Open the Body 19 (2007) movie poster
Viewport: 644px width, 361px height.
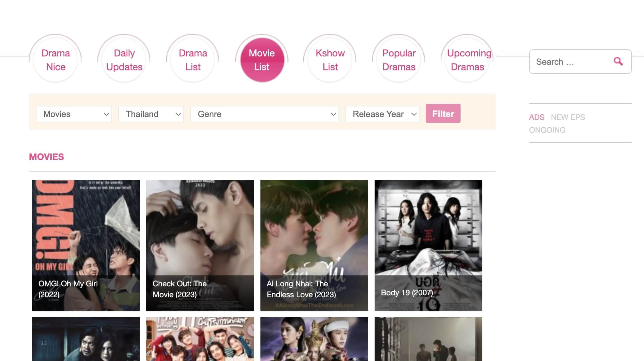(x=428, y=245)
